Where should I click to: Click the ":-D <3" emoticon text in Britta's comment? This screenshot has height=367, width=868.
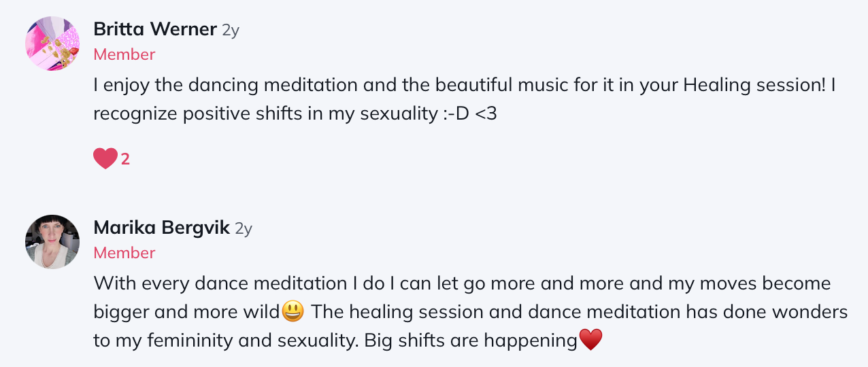[x=469, y=113]
